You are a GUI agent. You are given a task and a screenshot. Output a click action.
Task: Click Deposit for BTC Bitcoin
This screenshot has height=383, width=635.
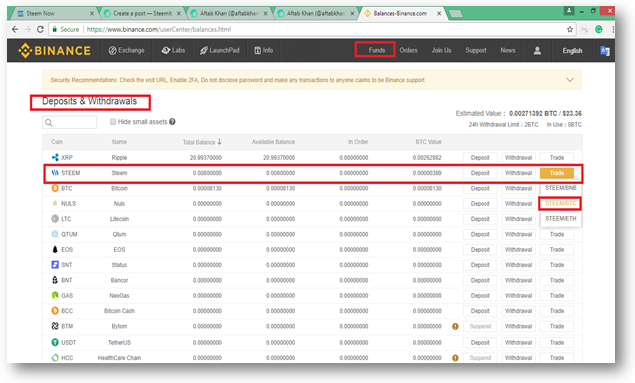click(480, 188)
